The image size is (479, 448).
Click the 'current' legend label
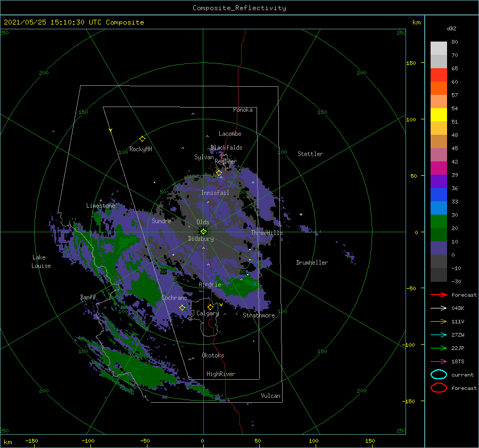(463, 374)
